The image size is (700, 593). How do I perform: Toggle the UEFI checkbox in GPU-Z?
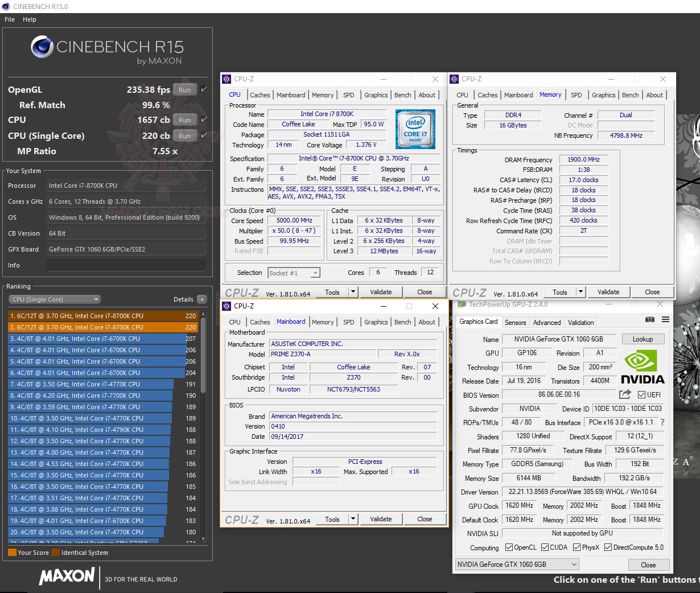click(x=641, y=395)
